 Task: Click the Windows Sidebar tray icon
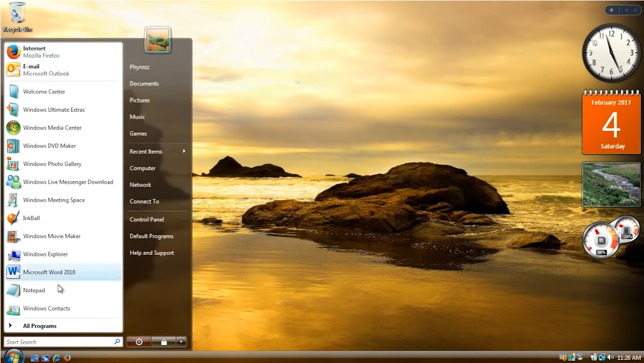click(571, 357)
